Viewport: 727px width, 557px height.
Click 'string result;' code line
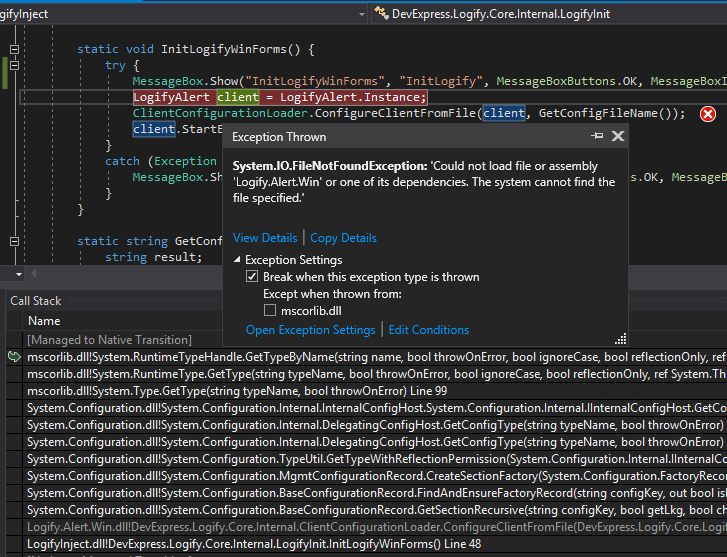pos(153,257)
